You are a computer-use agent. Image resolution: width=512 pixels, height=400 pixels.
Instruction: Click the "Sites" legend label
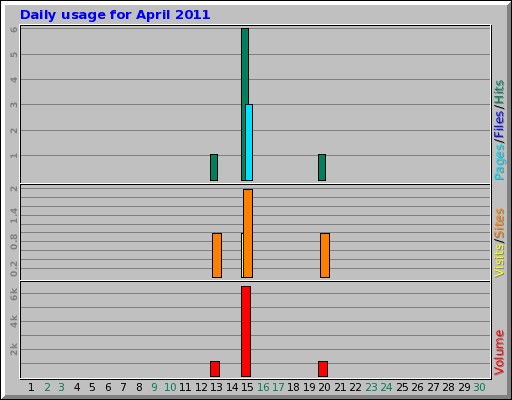point(499,223)
